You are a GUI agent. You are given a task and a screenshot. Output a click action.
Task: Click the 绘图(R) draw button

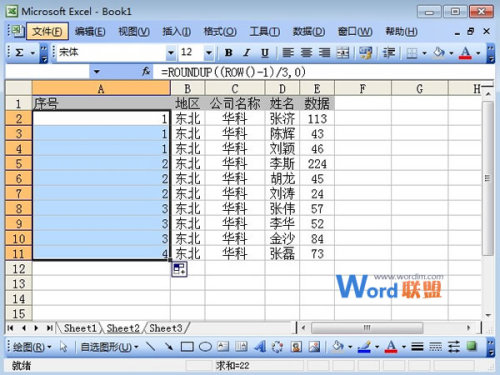pyautogui.click(x=32, y=347)
